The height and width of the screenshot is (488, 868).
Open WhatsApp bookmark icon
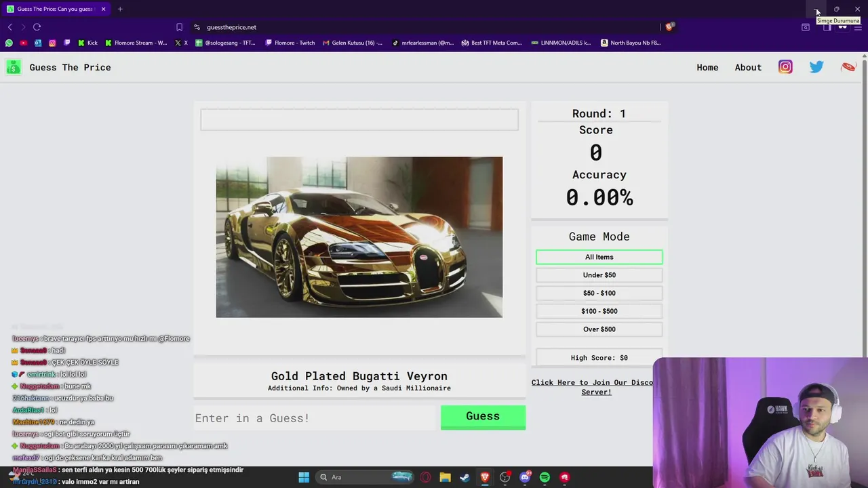coord(9,43)
